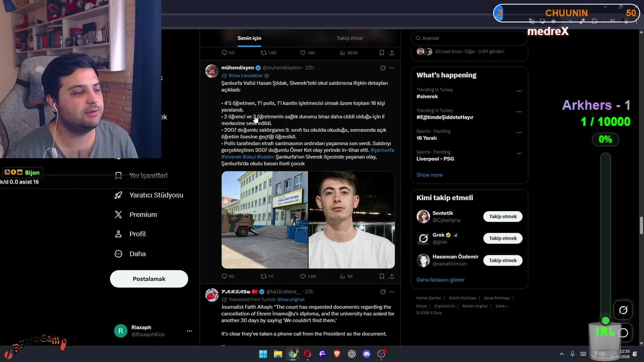Open the Premium sidebar item
Viewport: 644px width, 362px height.
click(136, 215)
